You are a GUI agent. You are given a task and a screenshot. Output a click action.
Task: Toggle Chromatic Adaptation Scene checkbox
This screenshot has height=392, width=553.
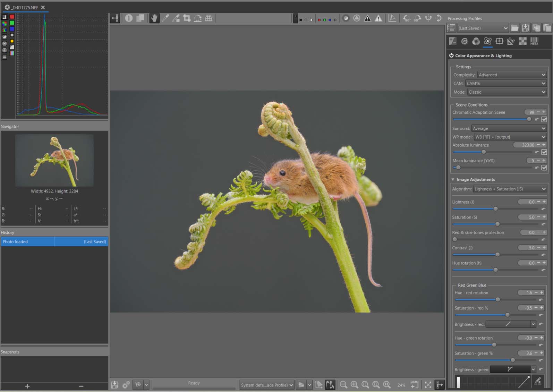click(x=544, y=119)
